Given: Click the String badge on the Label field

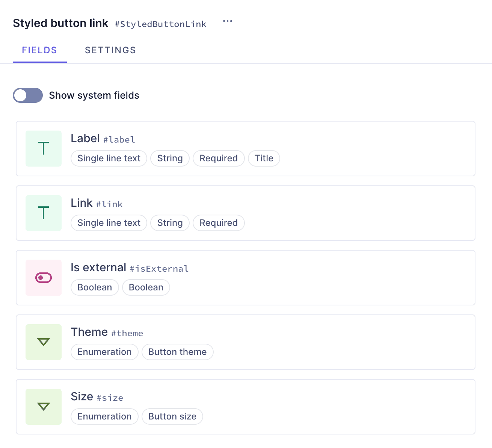Looking at the screenshot, I should point(170,158).
